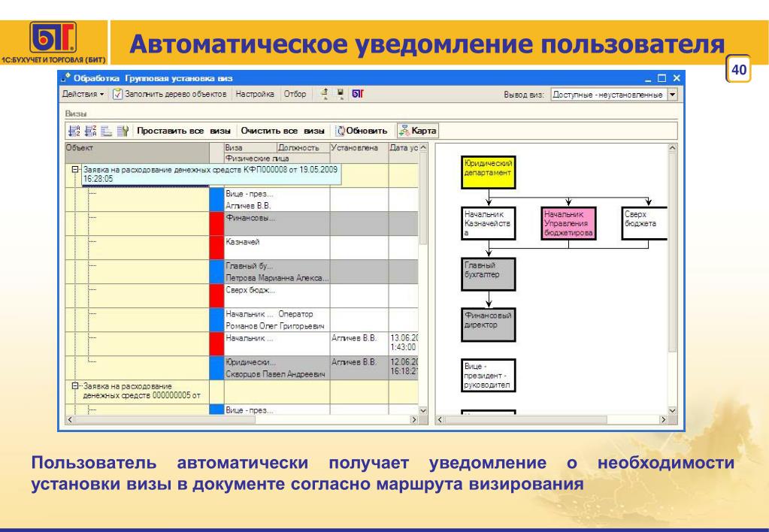Click the 13.06 date cell
Image resolution: width=769 pixels, height=532 pixels.
(x=404, y=343)
